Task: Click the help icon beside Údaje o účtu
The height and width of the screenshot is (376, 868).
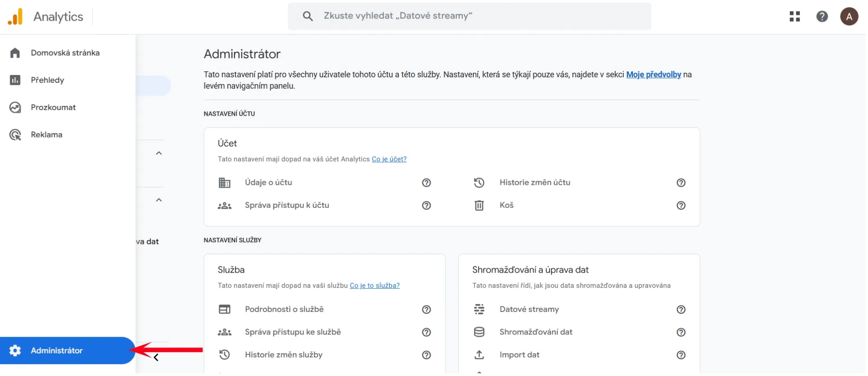Action: (426, 183)
